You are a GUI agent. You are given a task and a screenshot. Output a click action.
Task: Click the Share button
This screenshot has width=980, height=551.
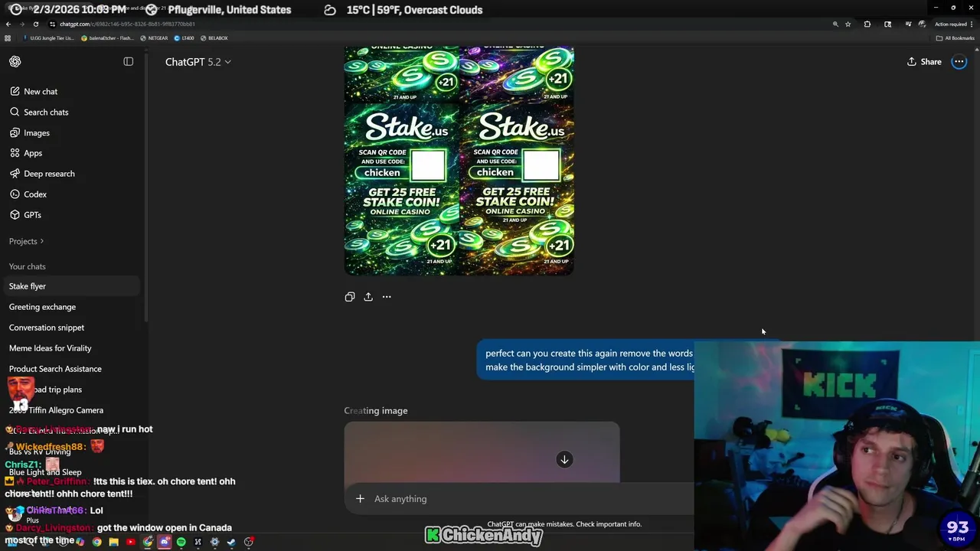[924, 62]
